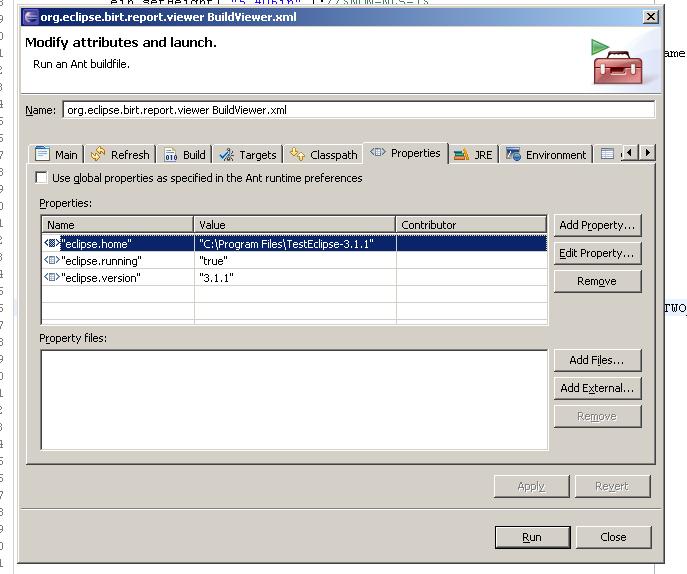
Task: Click the Add Files... button
Action: [x=597, y=360]
